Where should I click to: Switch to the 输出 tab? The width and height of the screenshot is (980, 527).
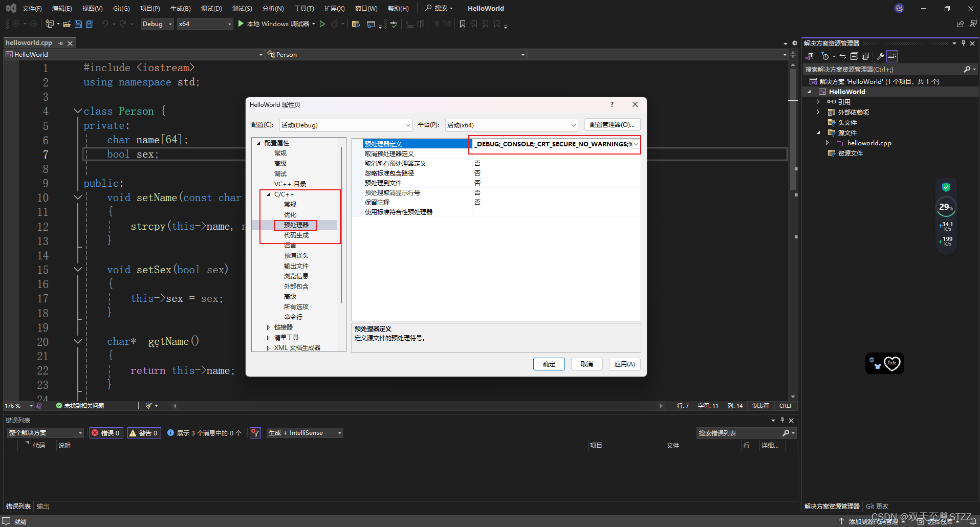pyautogui.click(x=42, y=506)
